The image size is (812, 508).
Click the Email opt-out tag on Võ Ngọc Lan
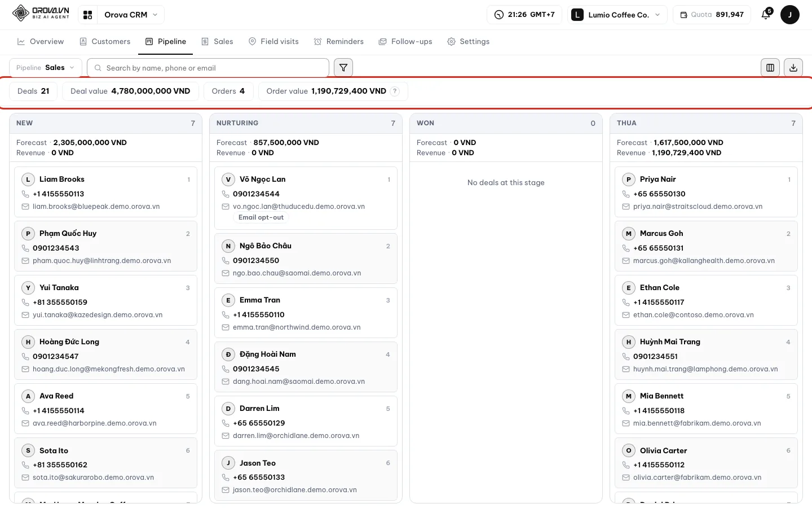click(x=261, y=217)
